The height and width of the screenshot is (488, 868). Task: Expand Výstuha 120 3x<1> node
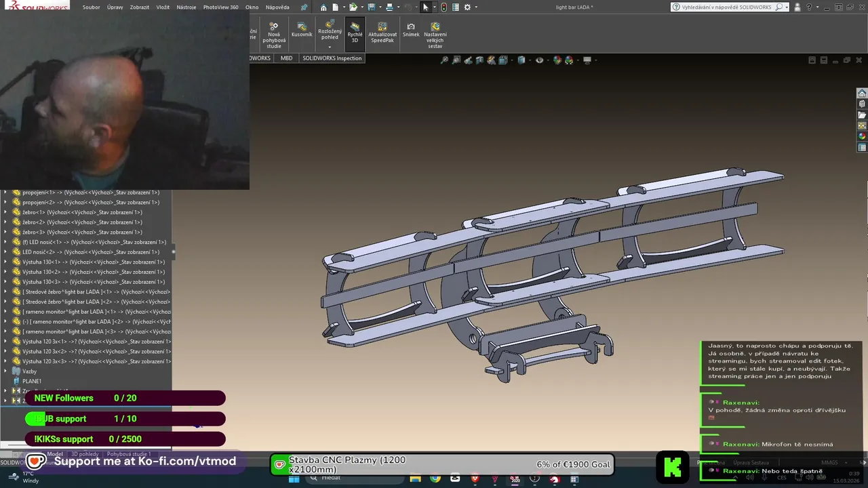(x=5, y=342)
